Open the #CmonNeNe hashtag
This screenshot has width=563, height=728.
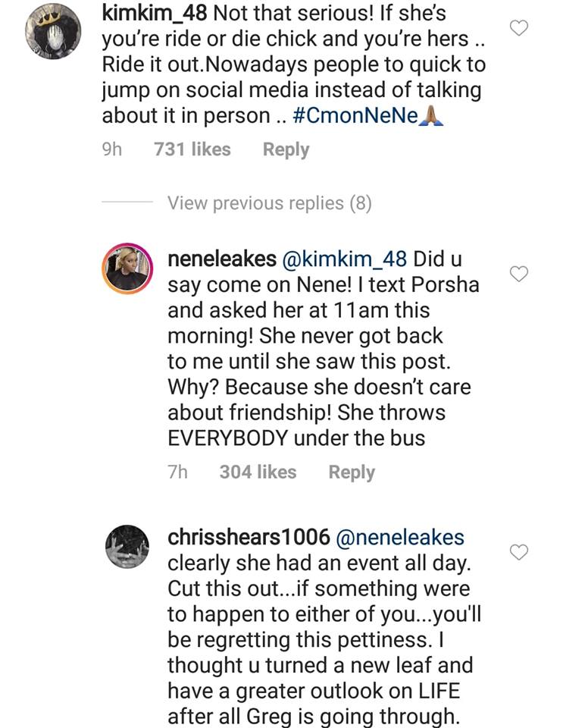coord(355,117)
